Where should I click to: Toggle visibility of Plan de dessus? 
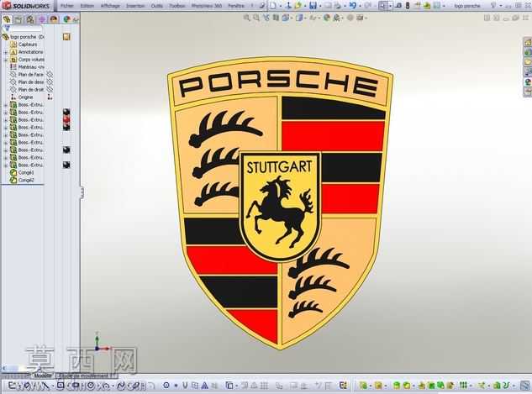[50, 81]
